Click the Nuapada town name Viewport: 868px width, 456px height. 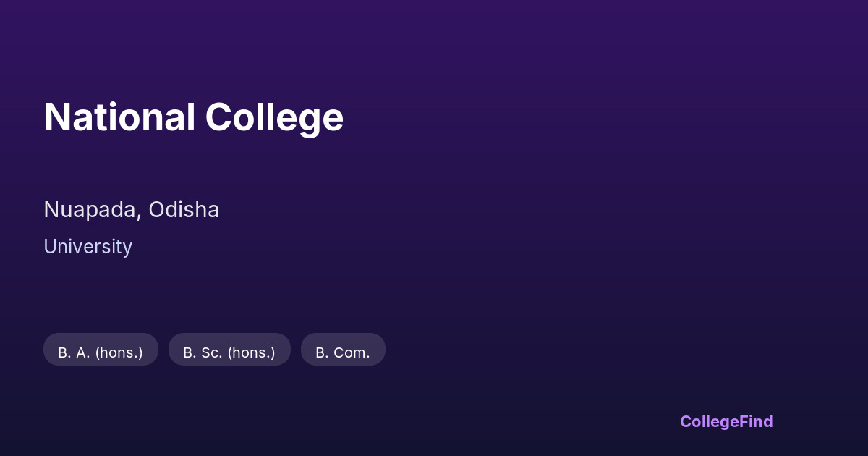[x=91, y=210]
